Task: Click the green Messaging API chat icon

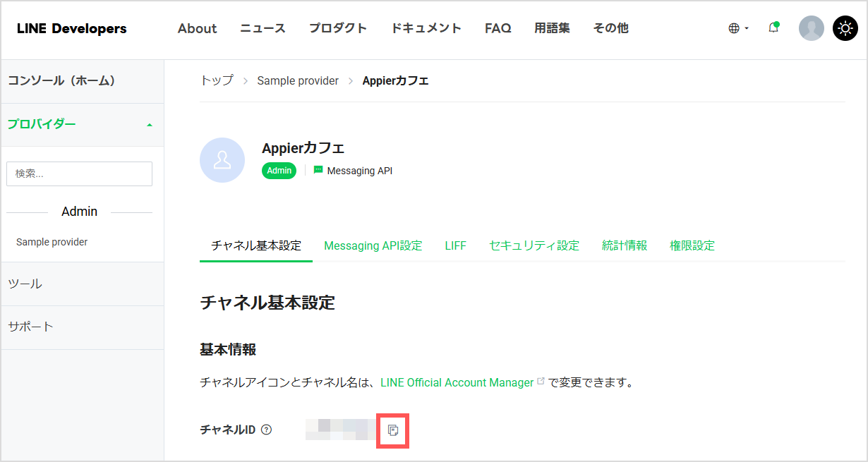Action: pyautogui.click(x=318, y=170)
